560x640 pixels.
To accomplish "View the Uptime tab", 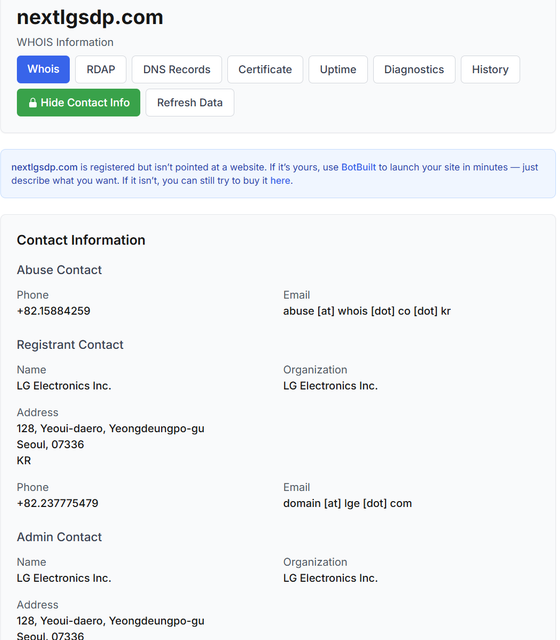I will (338, 69).
